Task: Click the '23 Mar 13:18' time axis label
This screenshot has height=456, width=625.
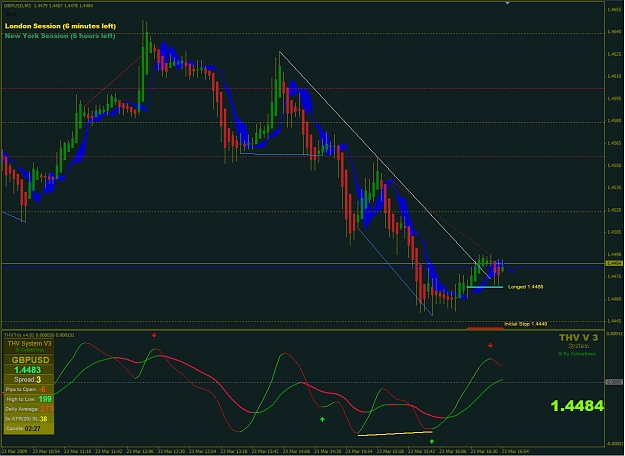Action: coord(234,451)
